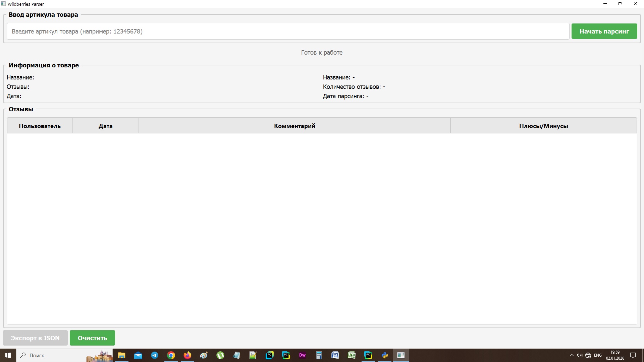Launch Firefox from the taskbar
Image resolution: width=644 pixels, height=362 pixels.
pos(187,355)
